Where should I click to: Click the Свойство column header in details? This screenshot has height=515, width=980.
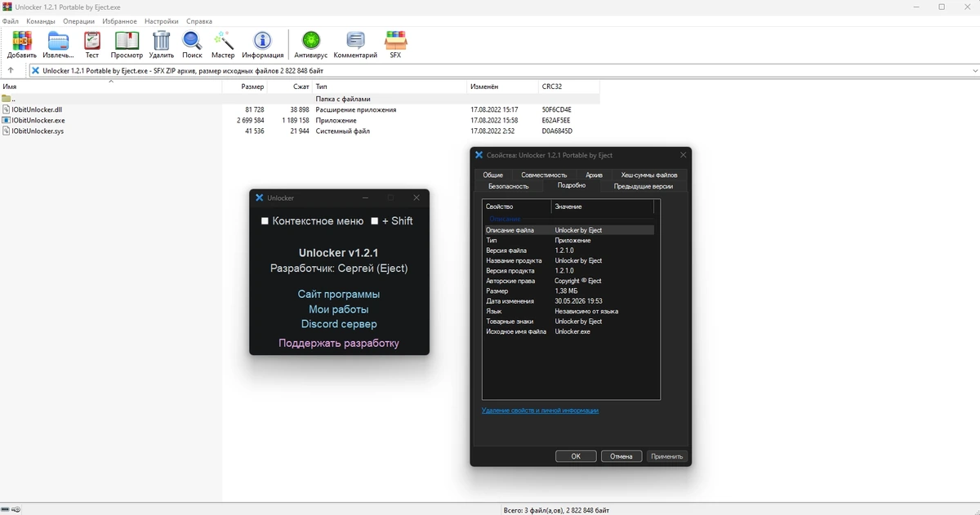517,206
